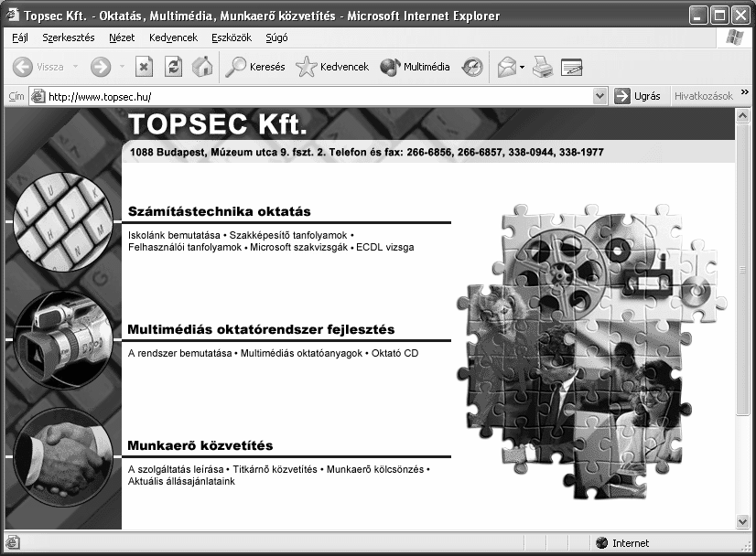Stop page loading with the X icon

click(x=144, y=67)
